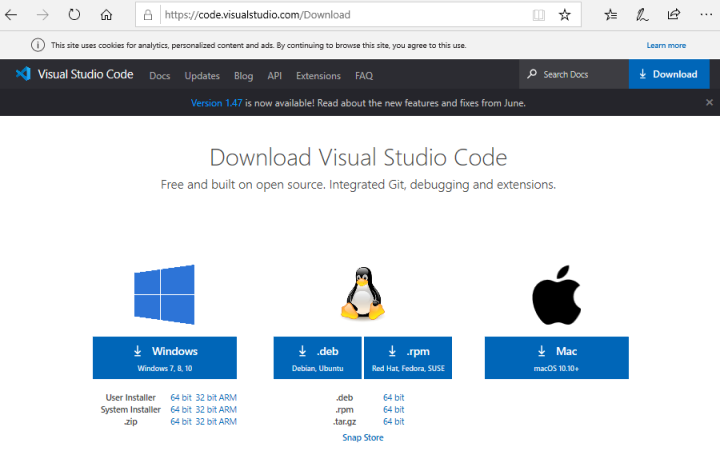Click the blue Download button in navbar

point(669,74)
